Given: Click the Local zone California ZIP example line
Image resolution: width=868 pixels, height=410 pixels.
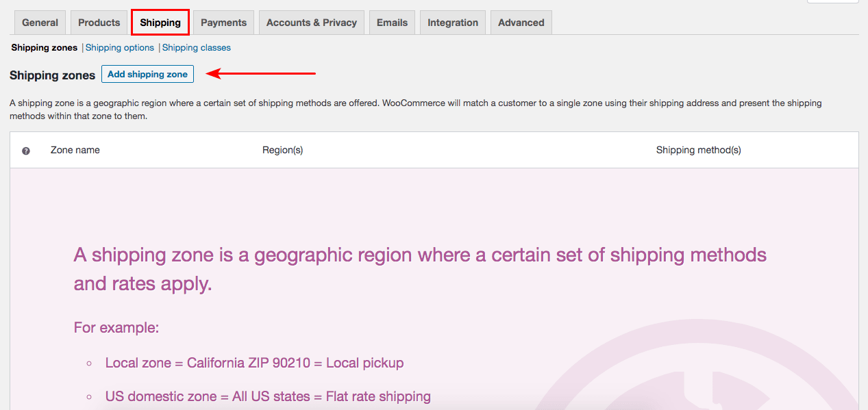Looking at the screenshot, I should (254, 363).
